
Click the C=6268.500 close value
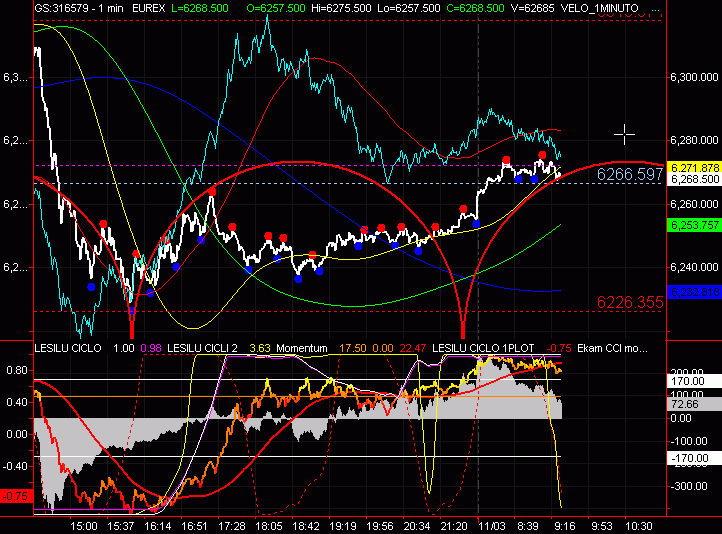[475, 8]
